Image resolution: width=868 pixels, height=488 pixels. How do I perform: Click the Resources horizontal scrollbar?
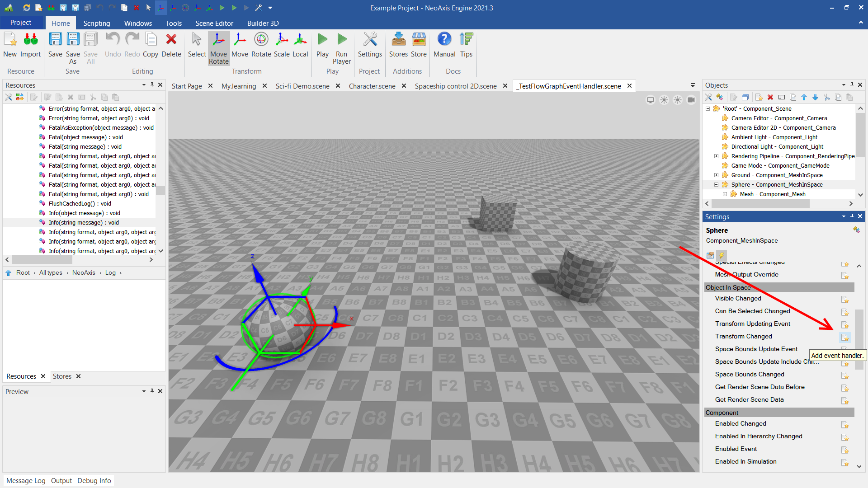(42, 260)
